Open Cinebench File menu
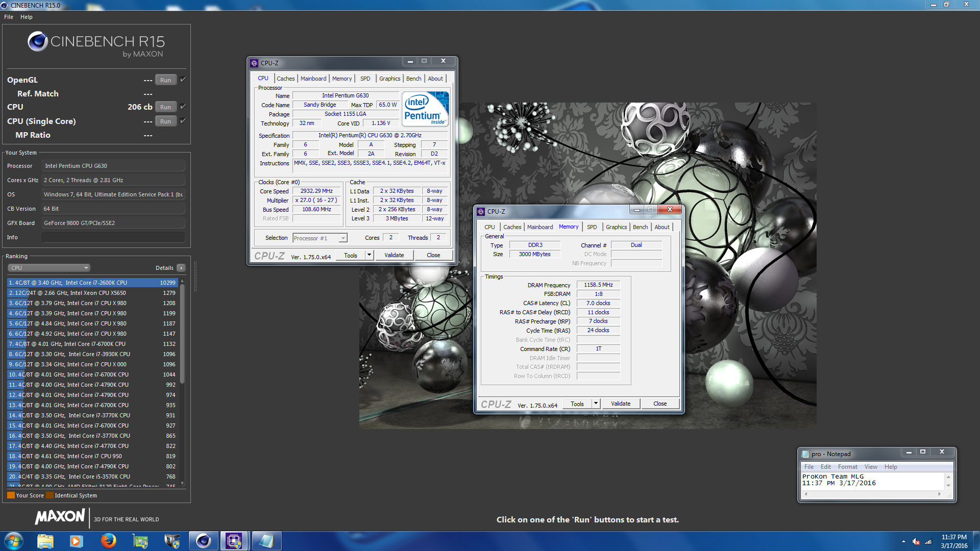 click(x=9, y=17)
